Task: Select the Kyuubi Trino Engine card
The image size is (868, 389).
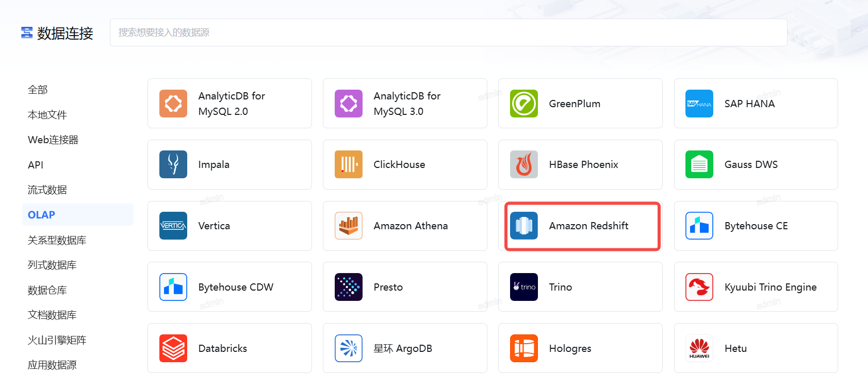Action: point(756,287)
